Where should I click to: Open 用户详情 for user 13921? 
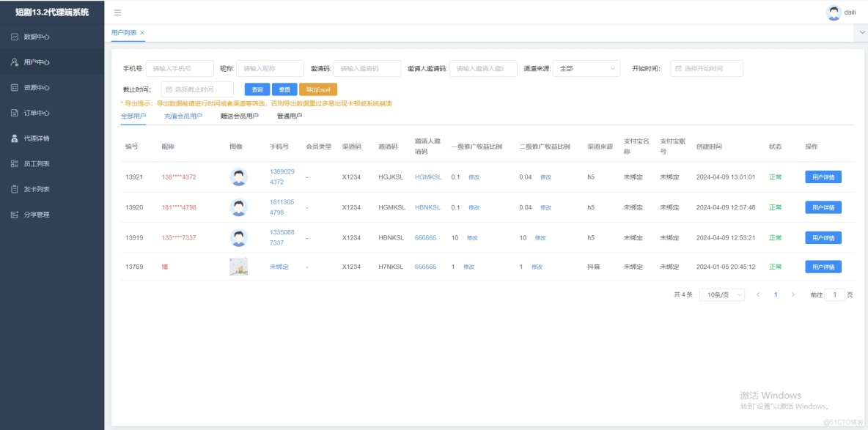click(x=825, y=177)
